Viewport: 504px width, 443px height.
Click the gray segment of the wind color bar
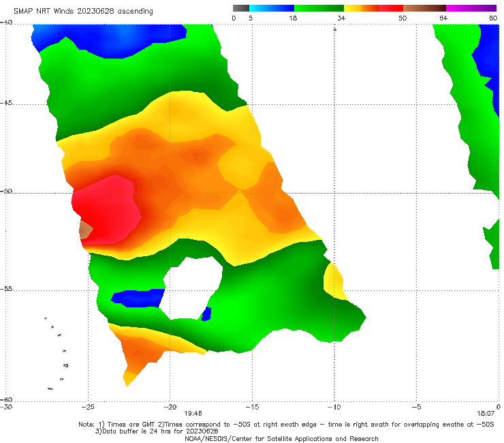point(241,8)
